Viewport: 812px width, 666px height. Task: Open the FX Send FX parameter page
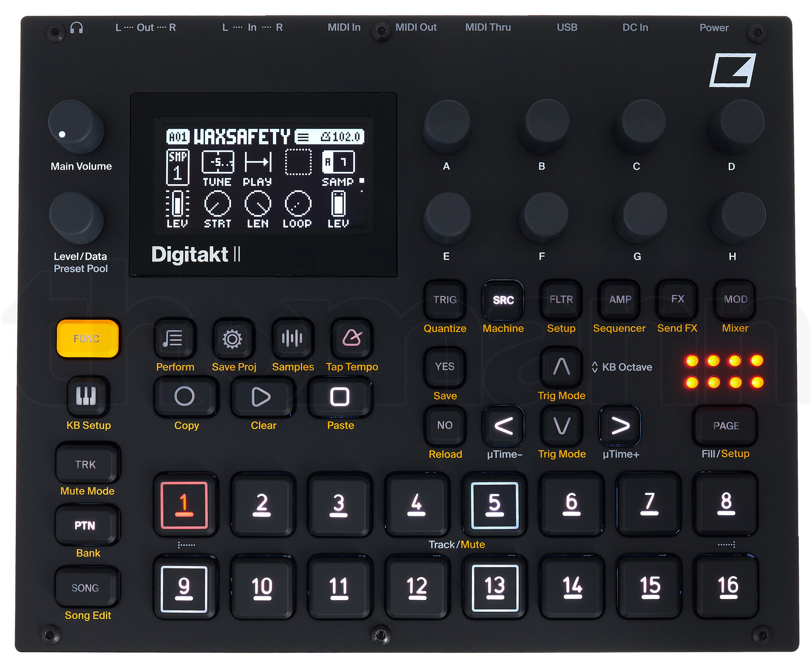677,299
